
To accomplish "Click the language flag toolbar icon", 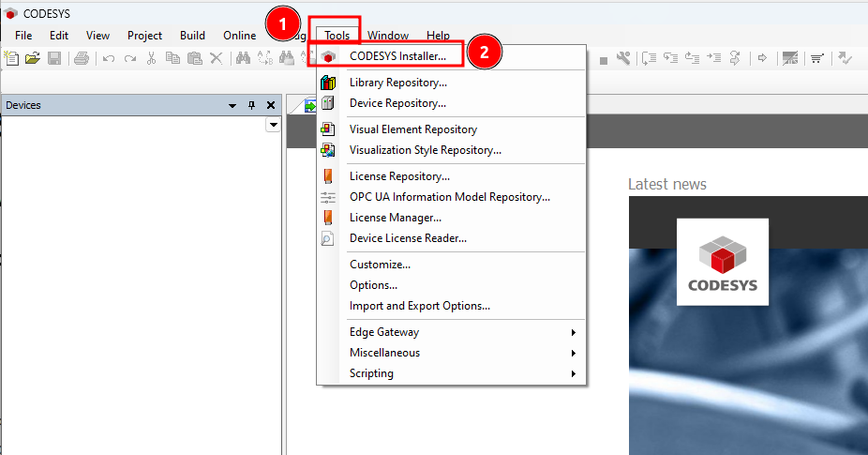I will 790,57.
